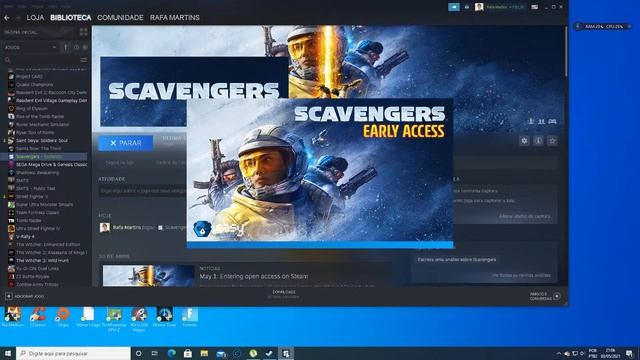Stop the game with the PARAR button
640x360 pixels.
pyautogui.click(x=126, y=143)
